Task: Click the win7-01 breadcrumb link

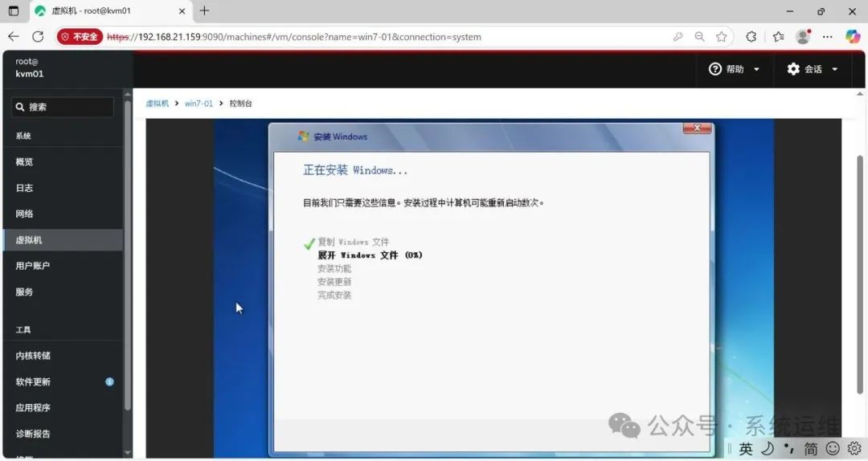Action: tap(199, 104)
